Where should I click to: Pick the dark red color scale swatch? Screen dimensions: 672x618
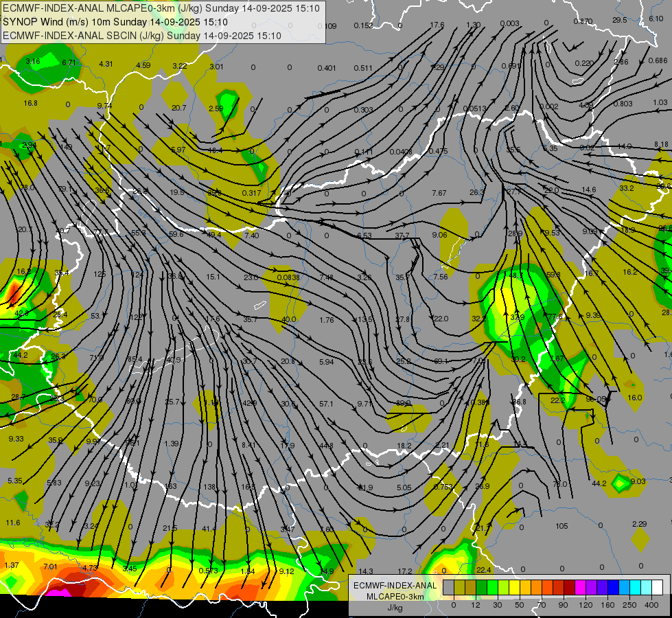coord(569,587)
